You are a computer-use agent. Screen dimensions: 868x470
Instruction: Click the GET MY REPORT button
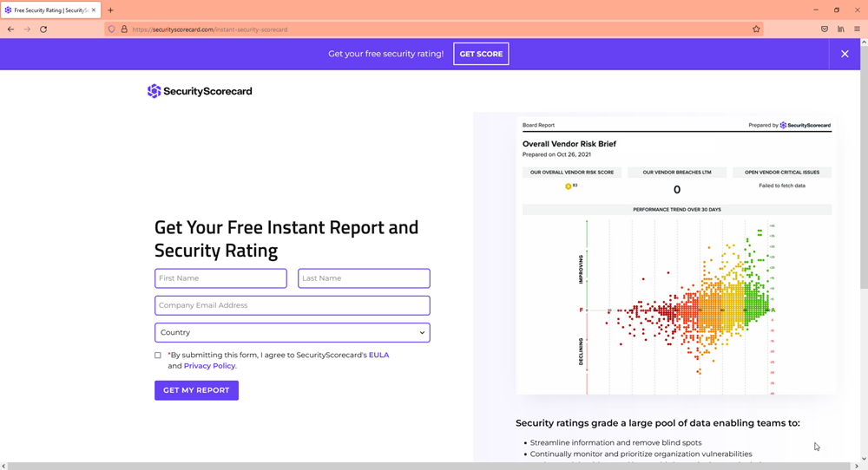point(196,390)
